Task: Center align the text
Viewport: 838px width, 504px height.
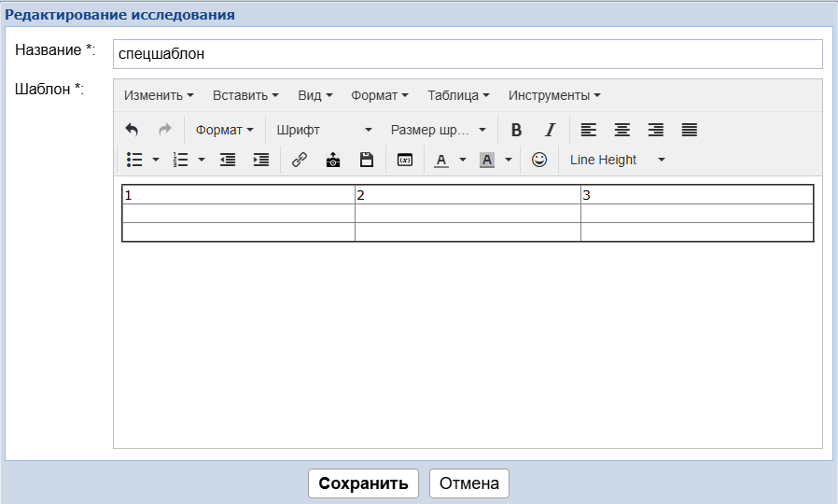Action: tap(622, 130)
